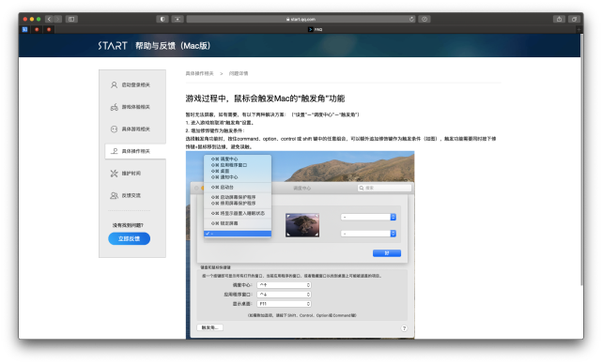Click the start.qq.com address bar

[301, 19]
